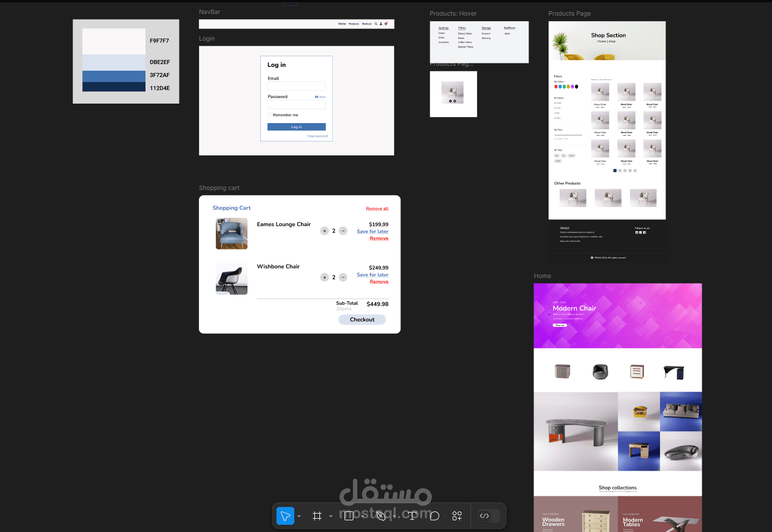Viewport: 772px width, 532px height.
Task: Select the dark desk category thumbnail in Home
Action: 674,372
